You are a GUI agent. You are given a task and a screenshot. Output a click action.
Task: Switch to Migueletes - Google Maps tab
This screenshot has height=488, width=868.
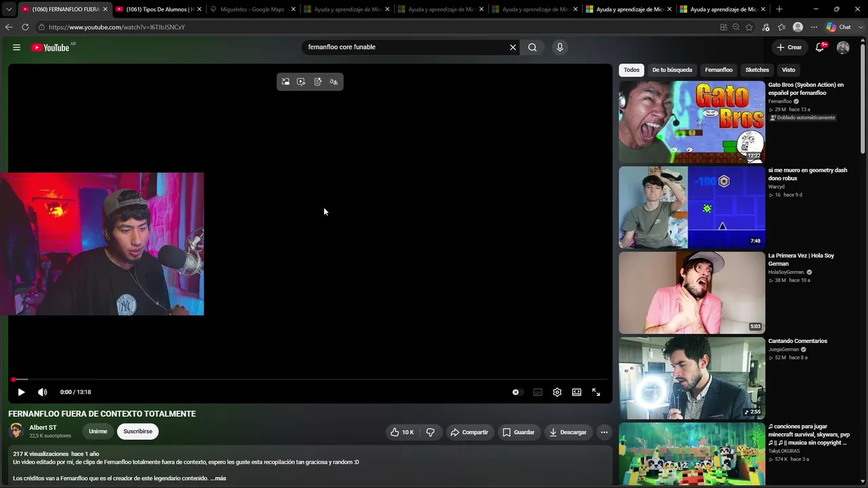[x=253, y=9]
